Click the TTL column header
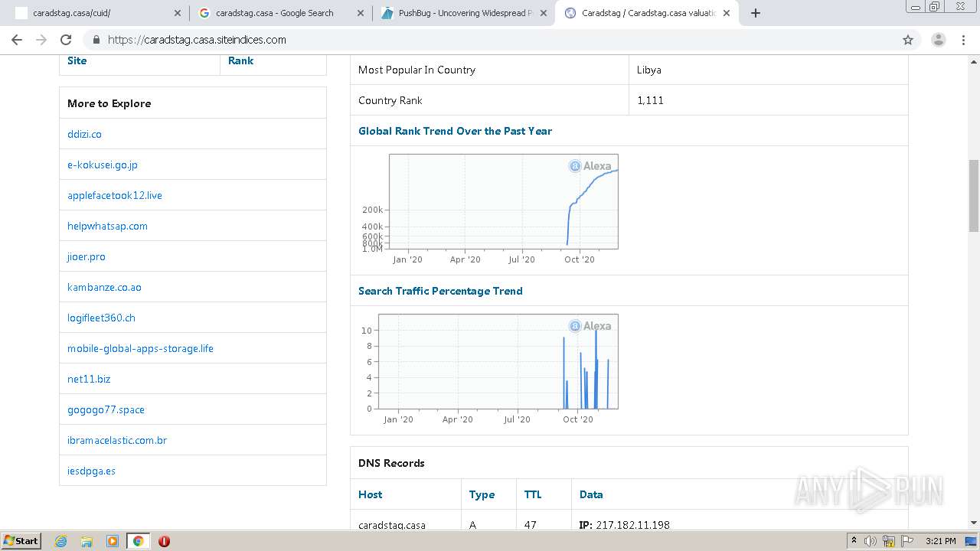This screenshot has width=980, height=551. 533,494
